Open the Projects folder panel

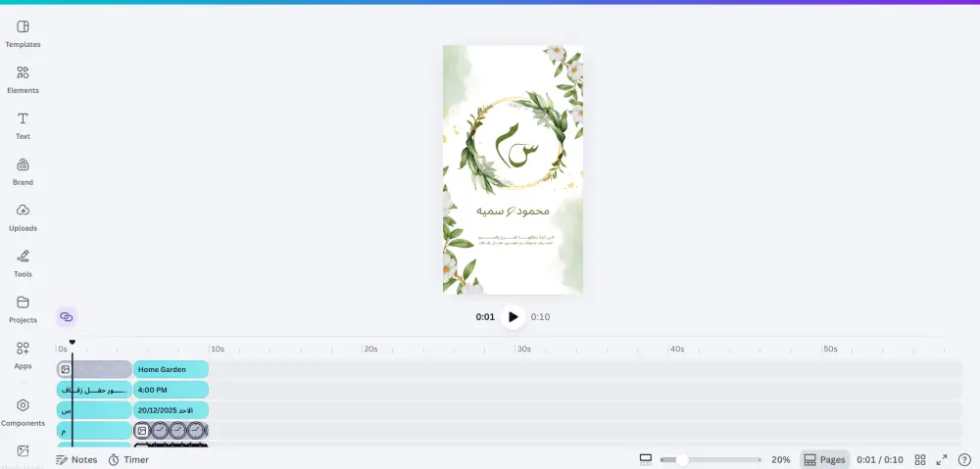(x=24, y=309)
